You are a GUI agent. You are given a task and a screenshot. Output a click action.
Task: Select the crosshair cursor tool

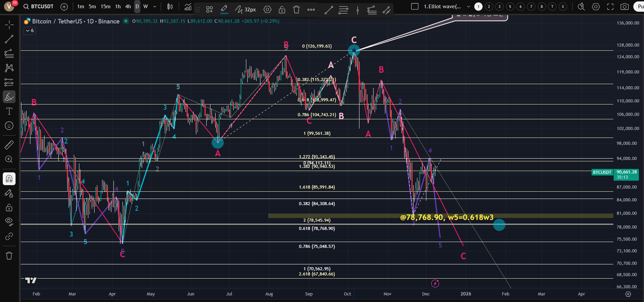(9, 24)
